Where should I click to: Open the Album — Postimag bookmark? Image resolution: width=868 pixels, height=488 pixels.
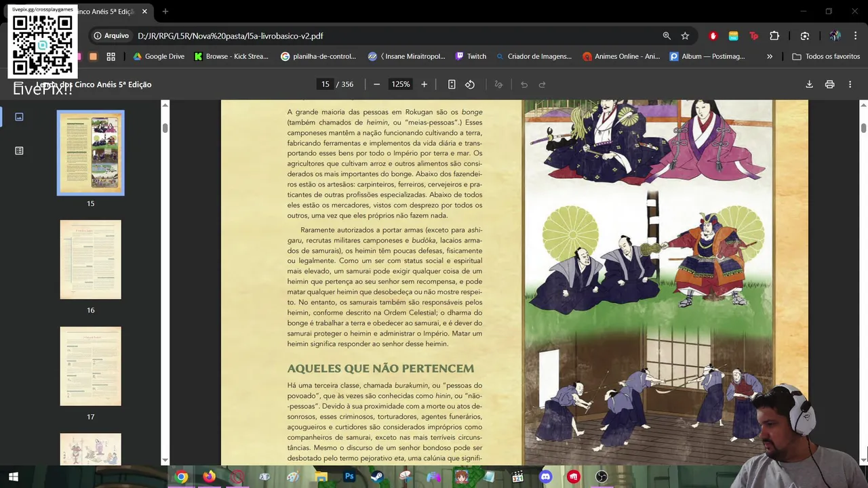pyautogui.click(x=707, y=56)
